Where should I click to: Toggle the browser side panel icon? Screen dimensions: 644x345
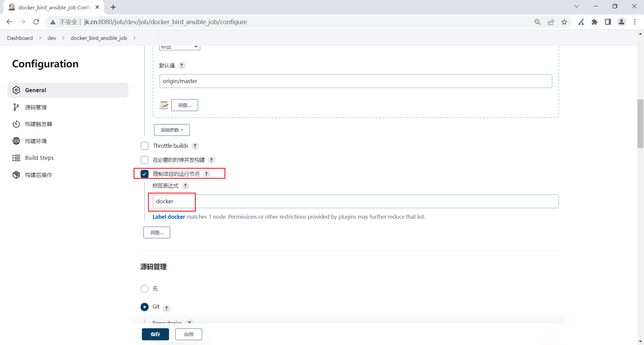(x=608, y=22)
